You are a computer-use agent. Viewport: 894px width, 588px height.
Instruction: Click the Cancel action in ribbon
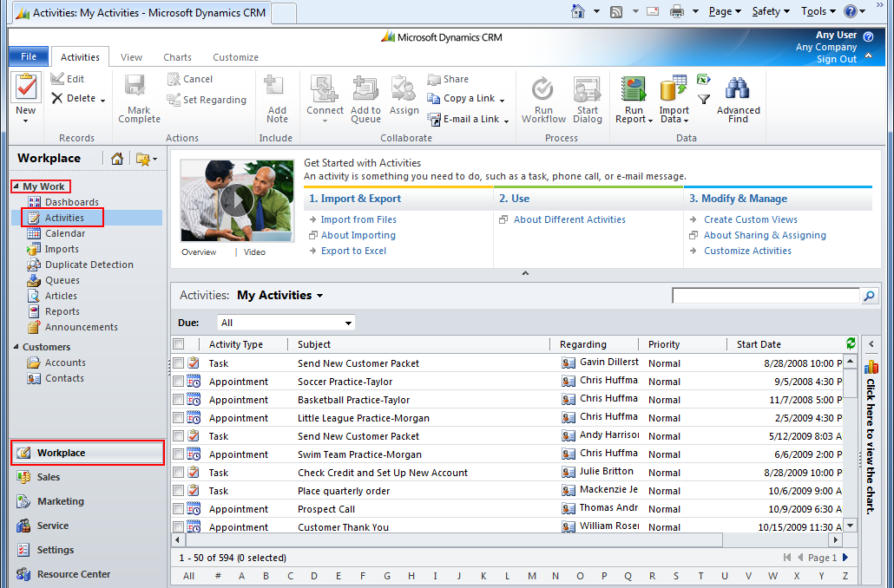point(190,79)
